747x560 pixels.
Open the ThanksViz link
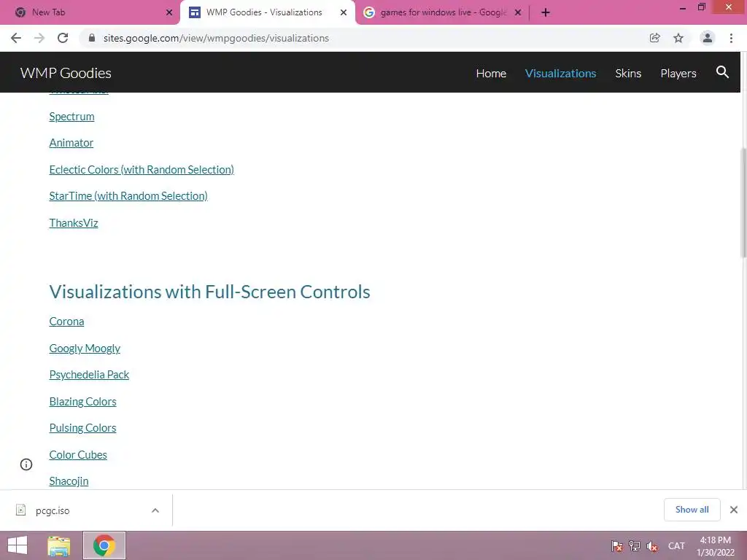pyautogui.click(x=74, y=223)
